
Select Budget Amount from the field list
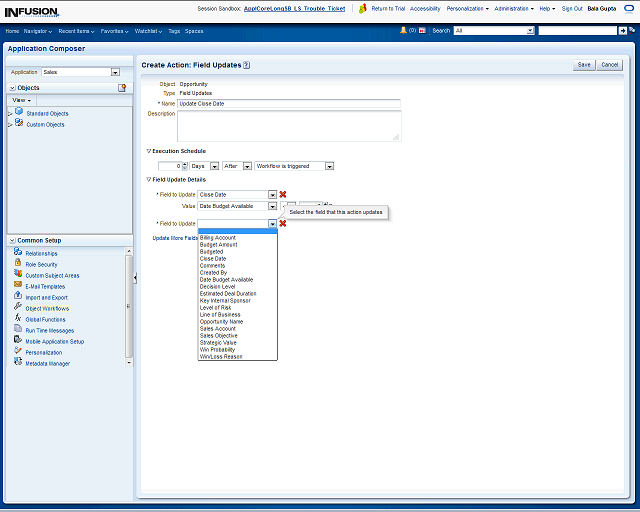pyautogui.click(x=219, y=244)
